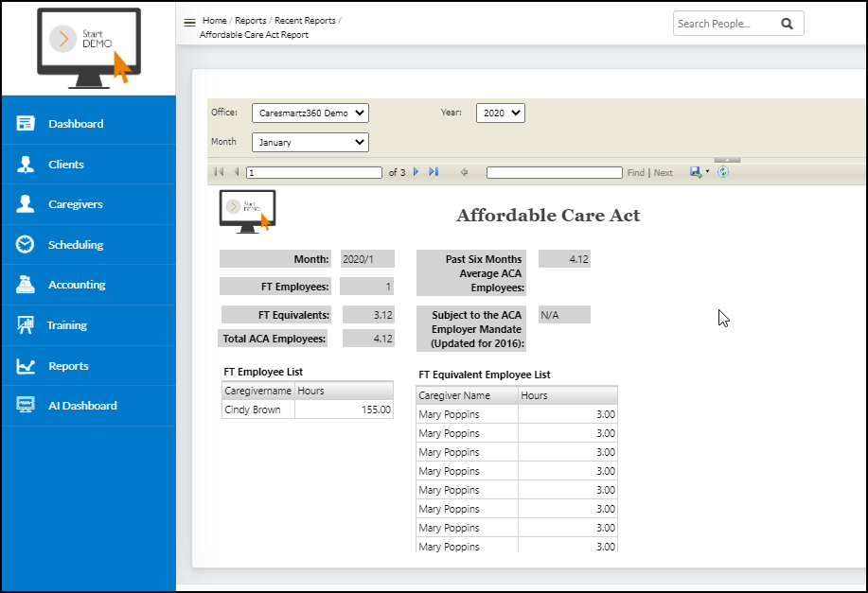The image size is (868, 593).
Task: Click the Find link in the toolbar
Action: 636,172
